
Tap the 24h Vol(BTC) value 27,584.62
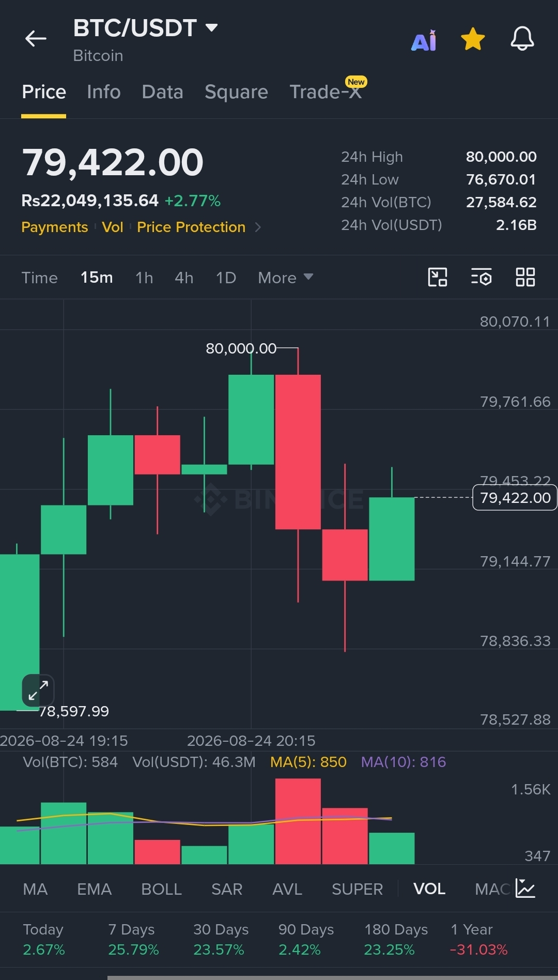point(501,202)
